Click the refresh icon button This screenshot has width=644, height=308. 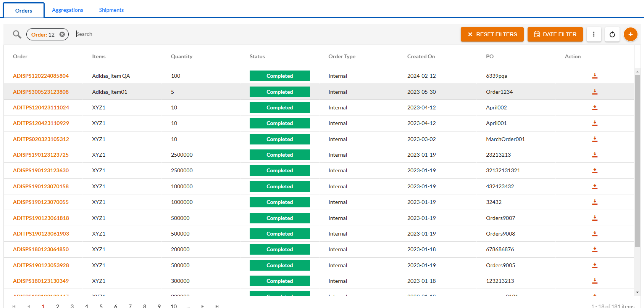[612, 34]
